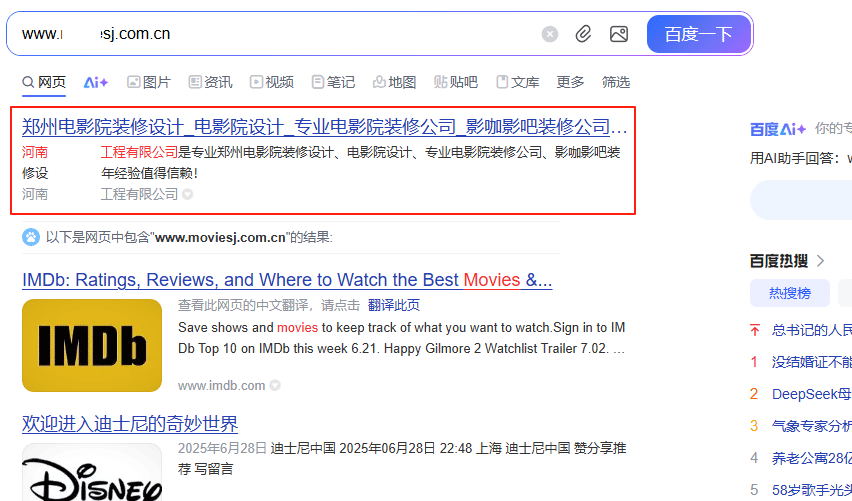Expand the 更多 more options

coord(570,82)
